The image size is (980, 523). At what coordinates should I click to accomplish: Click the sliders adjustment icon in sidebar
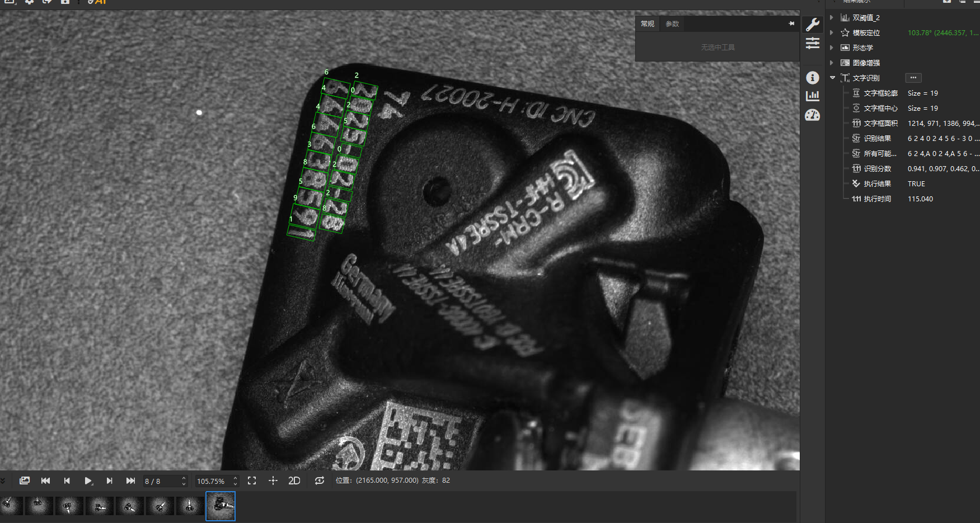pyautogui.click(x=813, y=43)
